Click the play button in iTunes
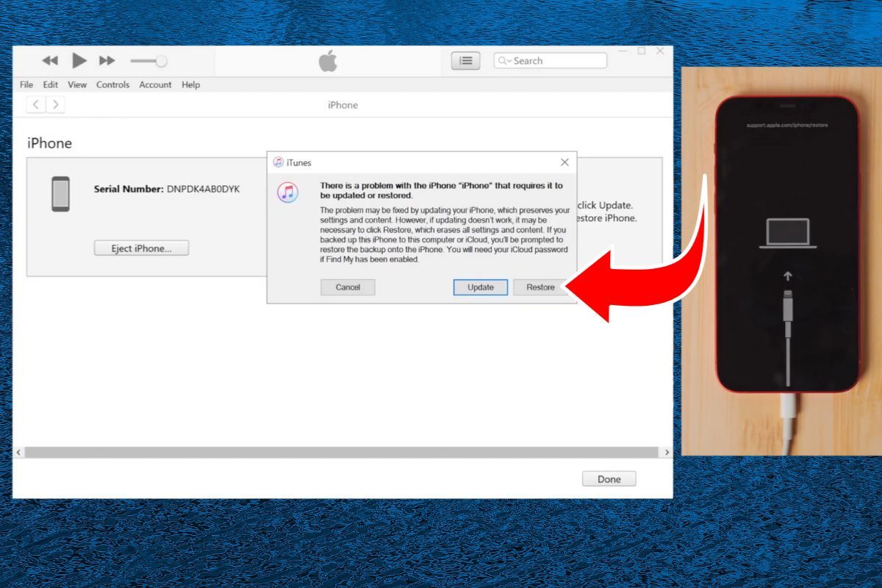The height and width of the screenshot is (588, 882). click(79, 61)
